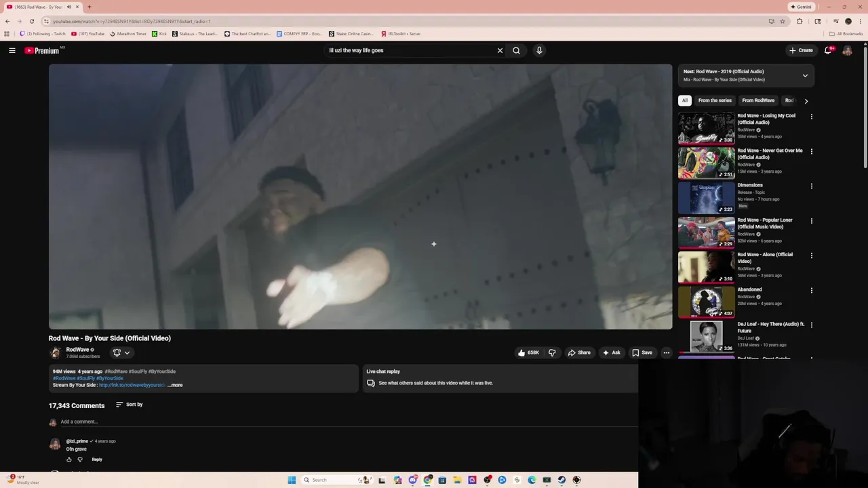Open Steam from the taskbar
The image size is (868, 488).
[561, 480]
